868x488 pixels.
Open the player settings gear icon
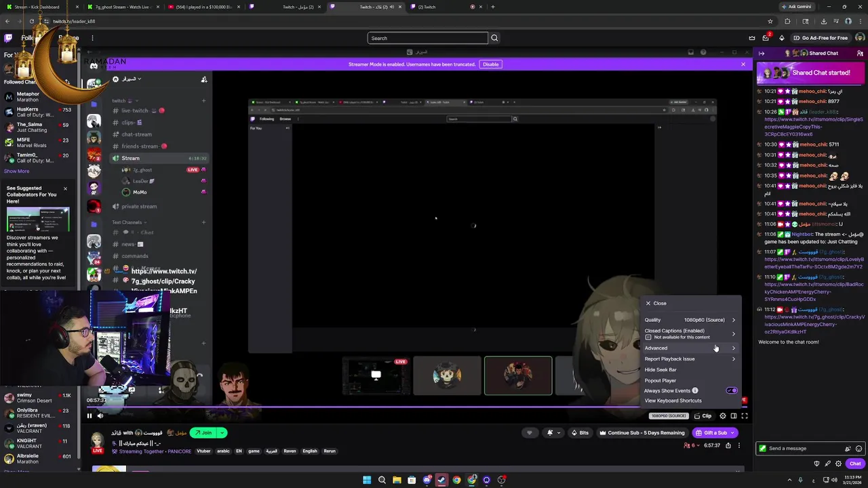723,416
